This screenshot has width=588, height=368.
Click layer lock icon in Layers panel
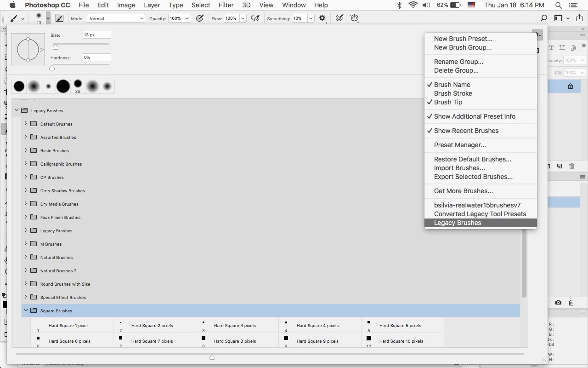pos(571,86)
